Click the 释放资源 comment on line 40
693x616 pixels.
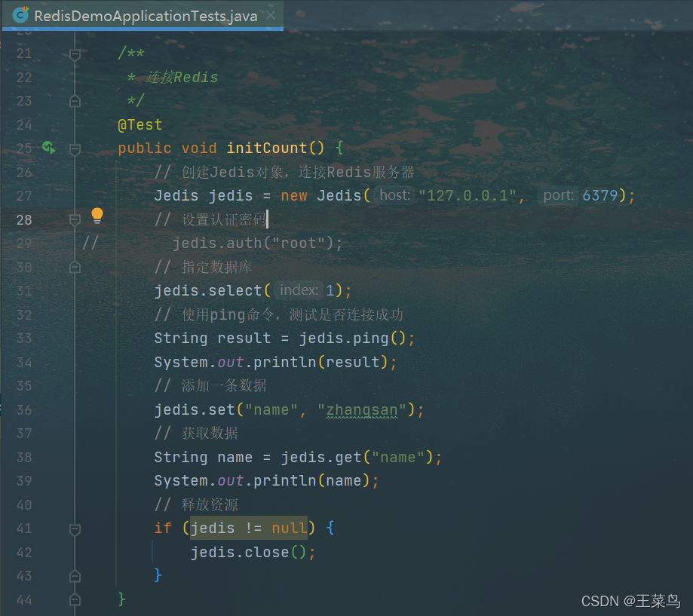point(196,504)
